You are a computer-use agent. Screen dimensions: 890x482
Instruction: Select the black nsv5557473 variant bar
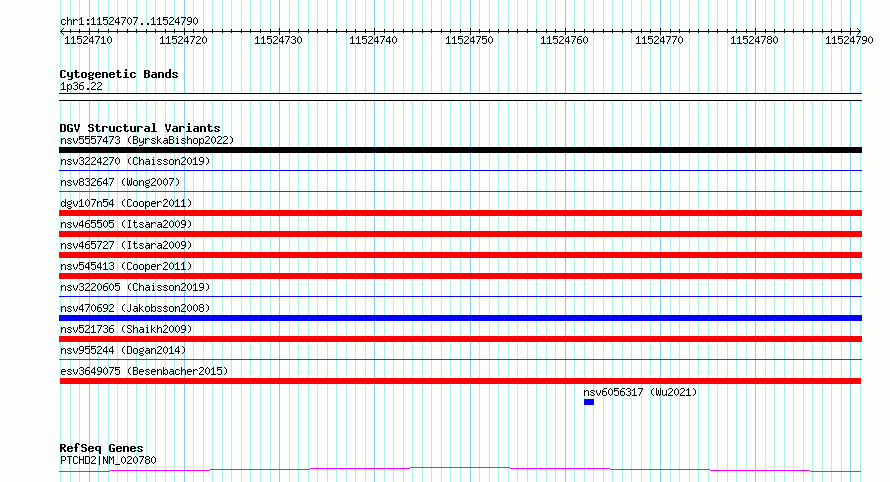pos(460,150)
